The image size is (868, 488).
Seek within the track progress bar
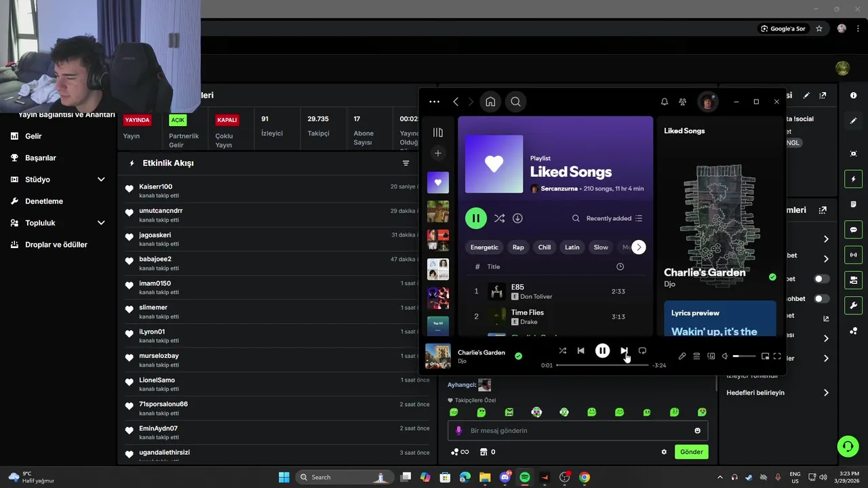(x=602, y=365)
